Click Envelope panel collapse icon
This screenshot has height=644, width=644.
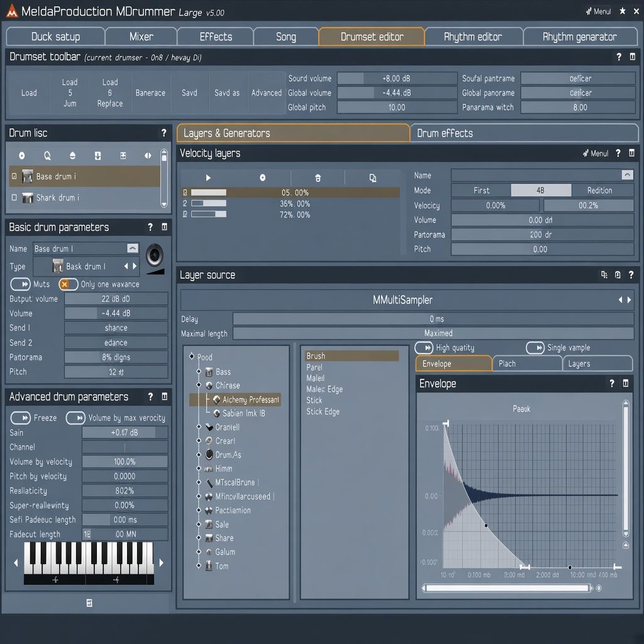(626, 383)
